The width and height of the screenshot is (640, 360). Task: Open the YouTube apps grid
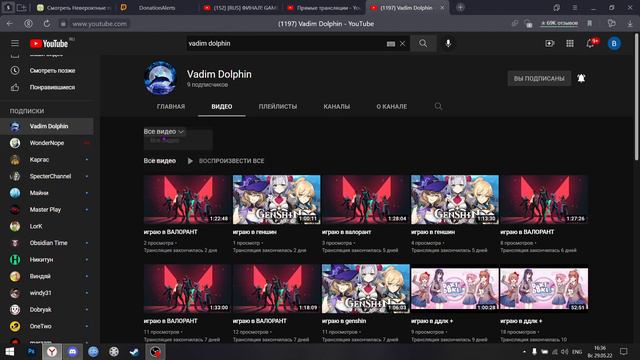[570, 43]
